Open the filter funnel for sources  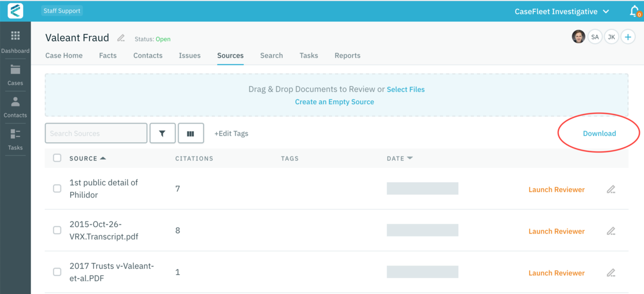click(162, 133)
